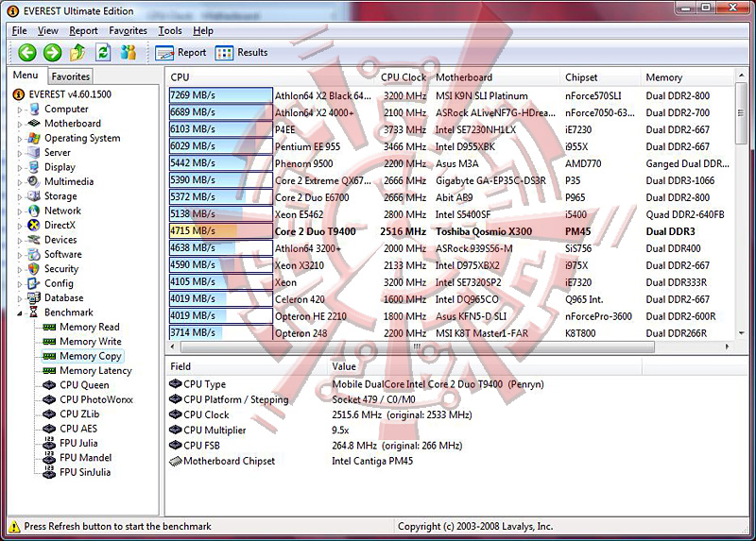This screenshot has height=541, width=756.
Task: Collapse the Benchmark tree node
Action: pos(20,313)
